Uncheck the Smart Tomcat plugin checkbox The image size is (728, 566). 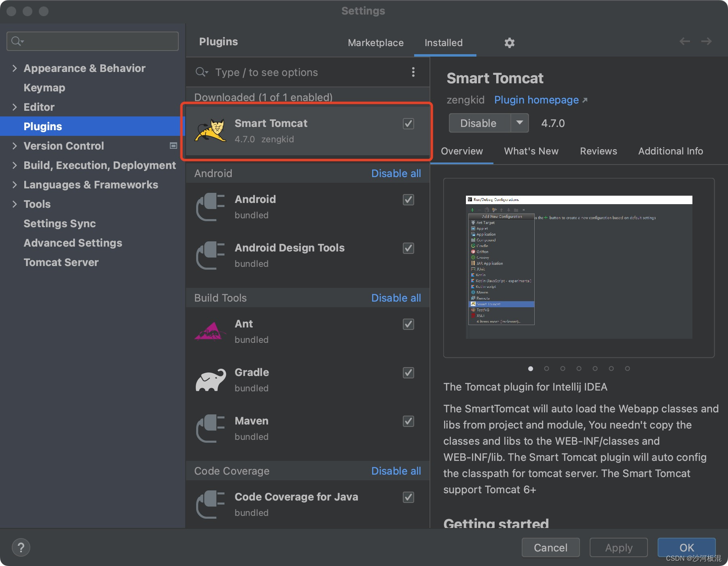[x=408, y=123]
